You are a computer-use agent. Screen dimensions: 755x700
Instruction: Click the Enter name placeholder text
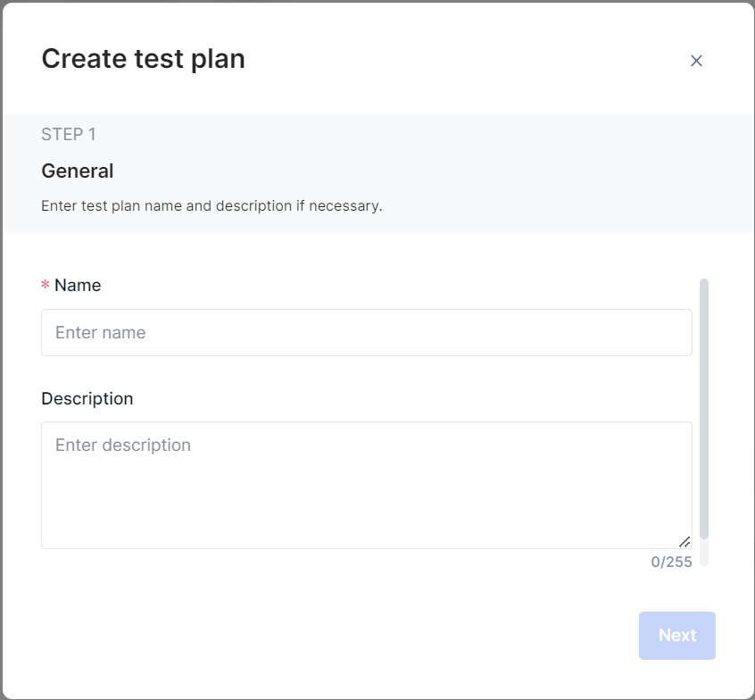point(100,332)
